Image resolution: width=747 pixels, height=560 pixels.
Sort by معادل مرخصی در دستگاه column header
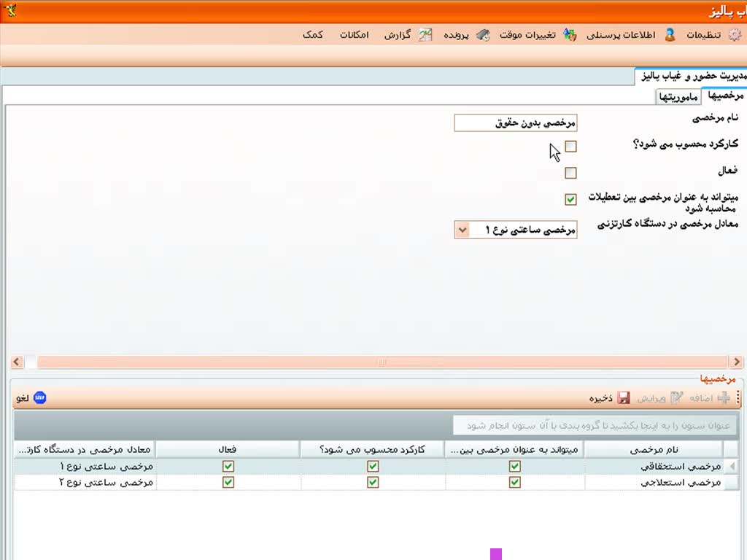tap(85, 449)
